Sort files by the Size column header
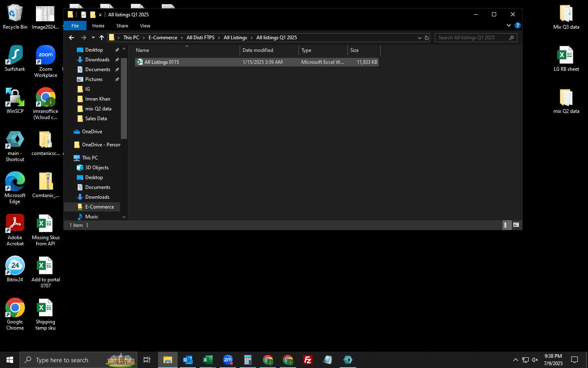The height and width of the screenshot is (368, 588). [x=364, y=50]
